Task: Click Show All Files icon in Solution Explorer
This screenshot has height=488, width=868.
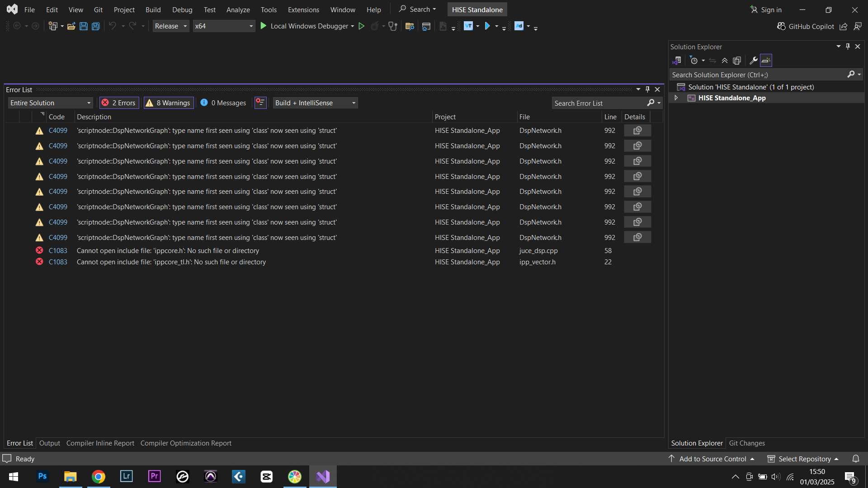Action: point(737,61)
